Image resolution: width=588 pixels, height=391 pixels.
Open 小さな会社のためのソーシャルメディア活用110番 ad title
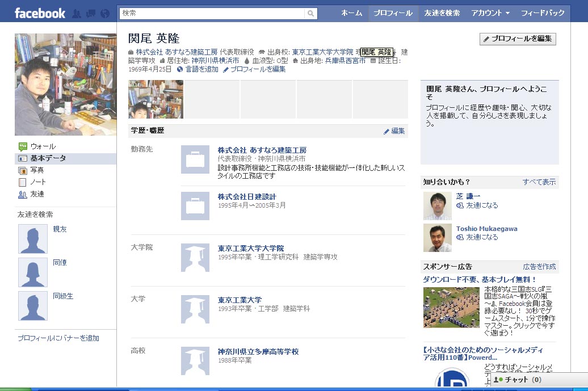[483, 354]
